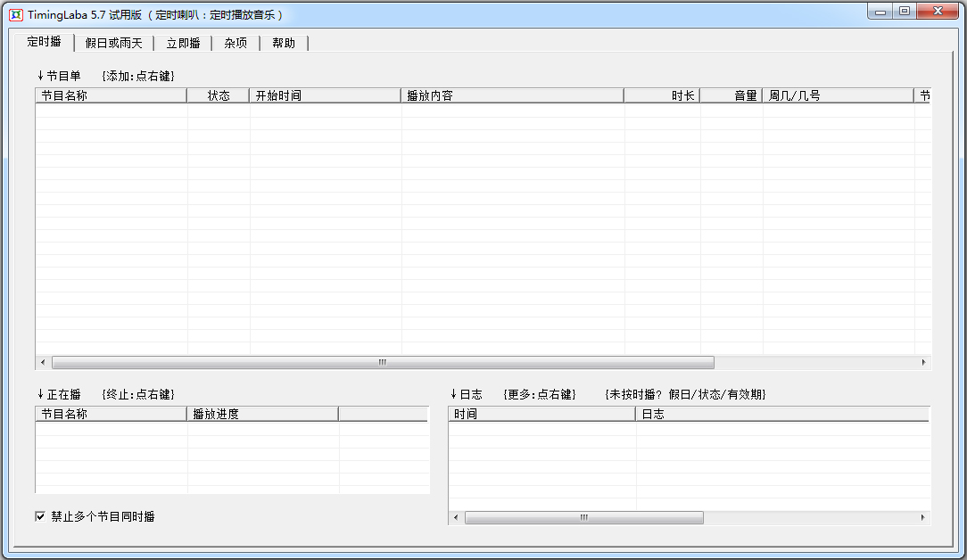967x560 pixels.
Task: Toggle the 禁止多个节目同时播 checkbox
Action: (40, 516)
